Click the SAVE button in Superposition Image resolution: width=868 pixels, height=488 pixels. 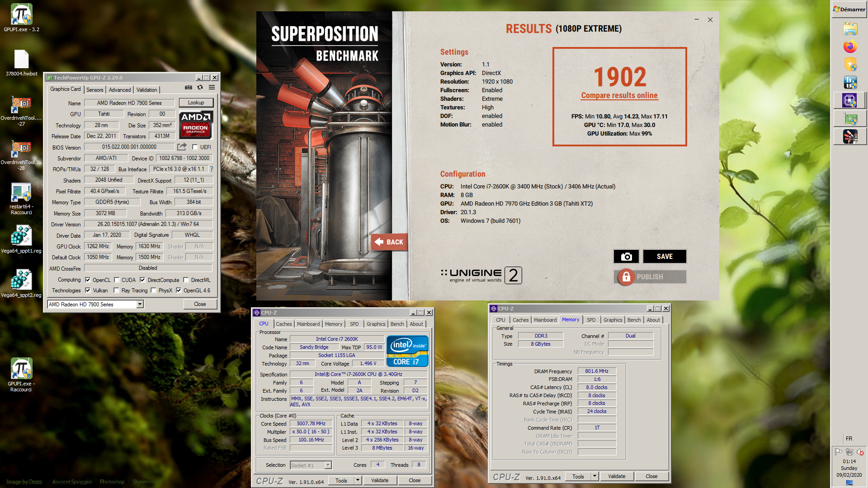pyautogui.click(x=665, y=257)
